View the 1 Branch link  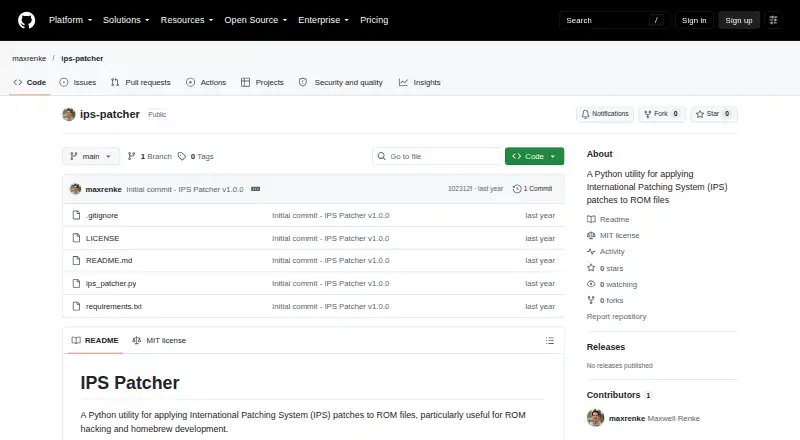pyautogui.click(x=149, y=156)
